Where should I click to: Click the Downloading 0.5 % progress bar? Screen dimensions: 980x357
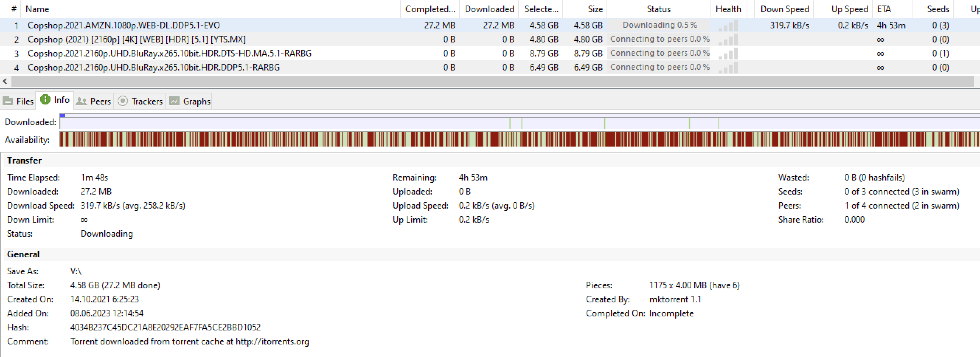[x=659, y=25]
